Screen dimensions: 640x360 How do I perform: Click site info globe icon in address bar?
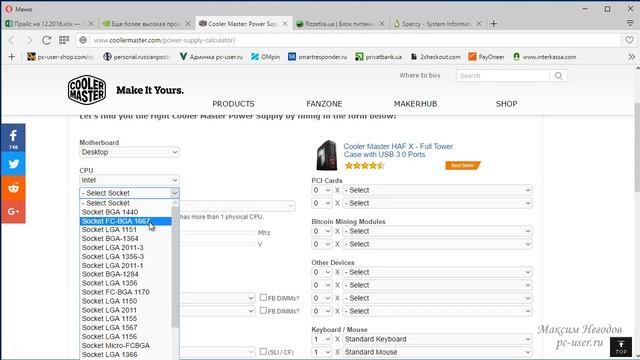coord(83,40)
